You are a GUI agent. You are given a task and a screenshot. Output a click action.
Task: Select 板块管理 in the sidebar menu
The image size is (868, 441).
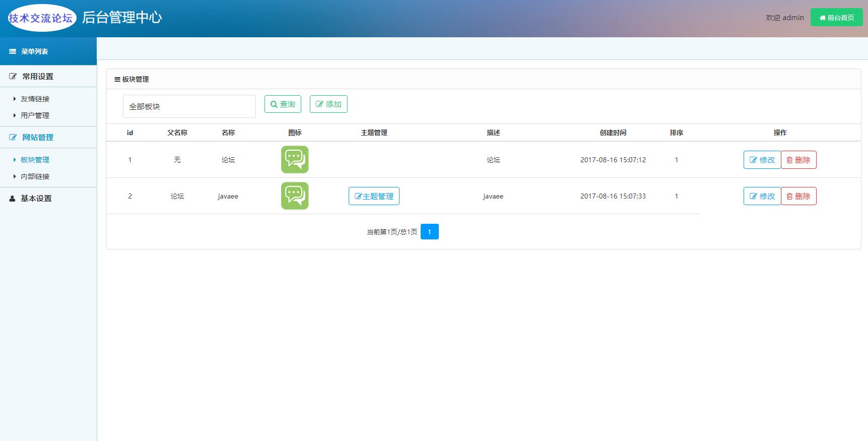tap(35, 160)
